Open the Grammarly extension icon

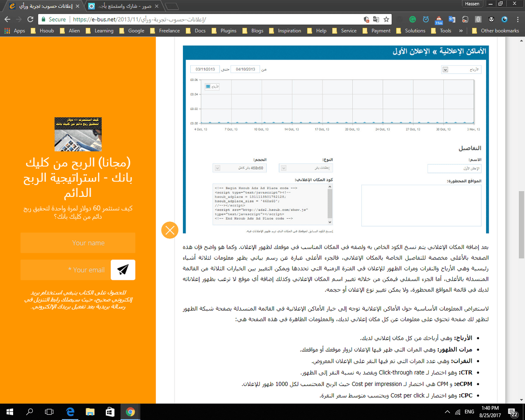413,19
